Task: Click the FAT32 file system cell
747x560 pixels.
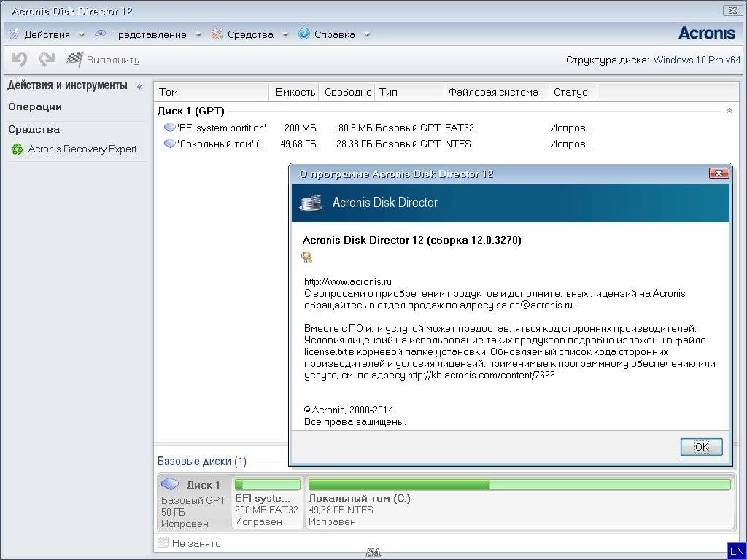Action: (460, 128)
